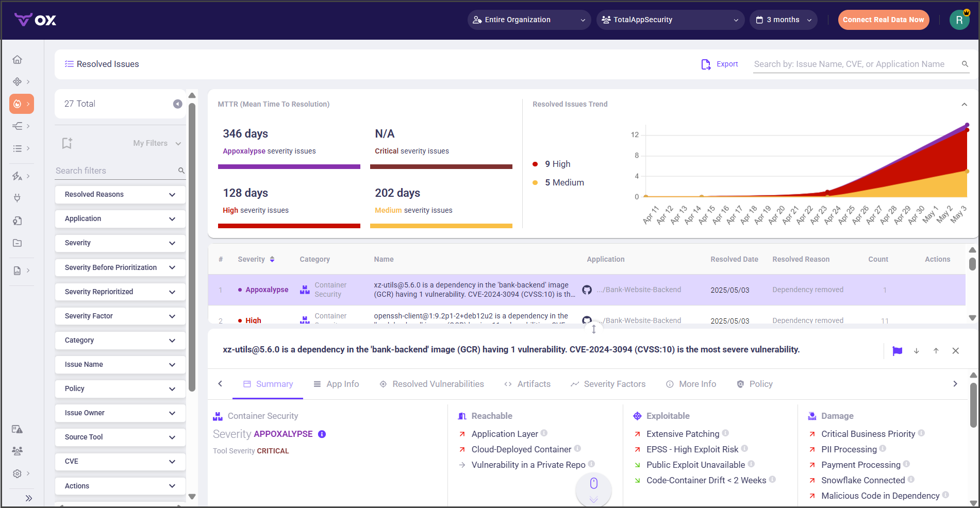Click the Export link

pos(720,64)
